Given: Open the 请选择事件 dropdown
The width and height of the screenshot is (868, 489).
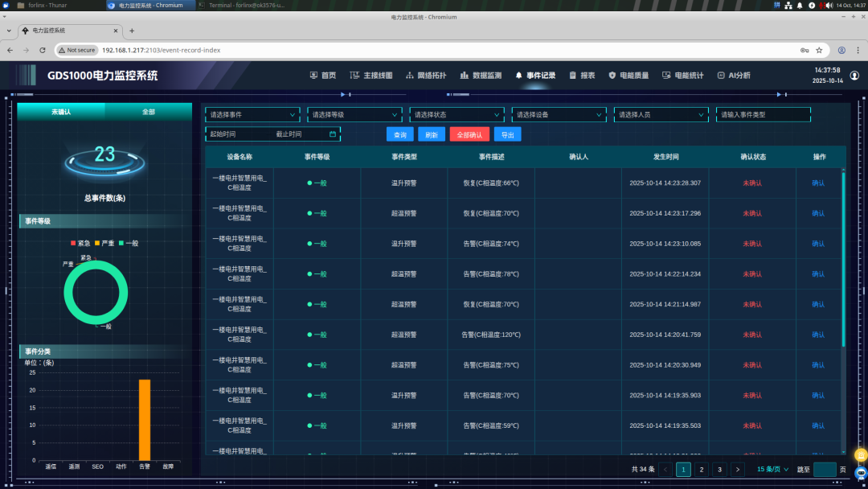Looking at the screenshot, I should pos(252,115).
